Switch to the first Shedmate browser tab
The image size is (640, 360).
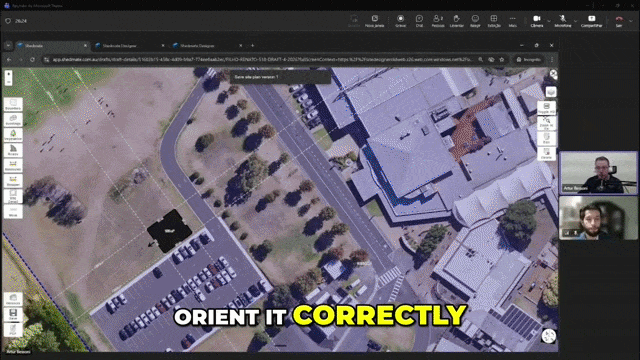[x=52, y=46]
